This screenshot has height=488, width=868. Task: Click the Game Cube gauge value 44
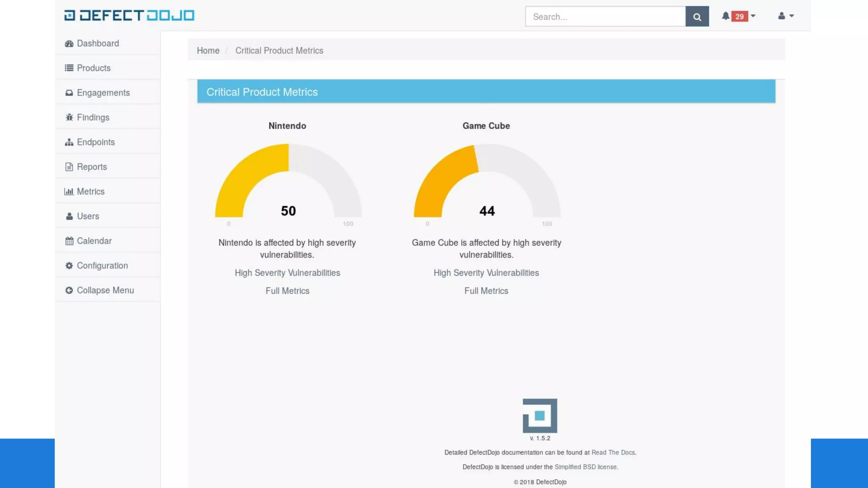coord(487,211)
